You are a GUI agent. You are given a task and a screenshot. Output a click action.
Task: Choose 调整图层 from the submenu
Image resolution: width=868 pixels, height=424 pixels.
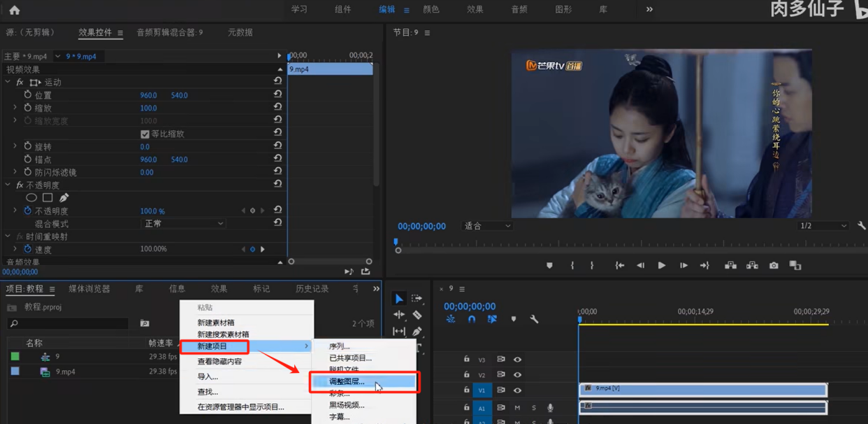pos(347,382)
